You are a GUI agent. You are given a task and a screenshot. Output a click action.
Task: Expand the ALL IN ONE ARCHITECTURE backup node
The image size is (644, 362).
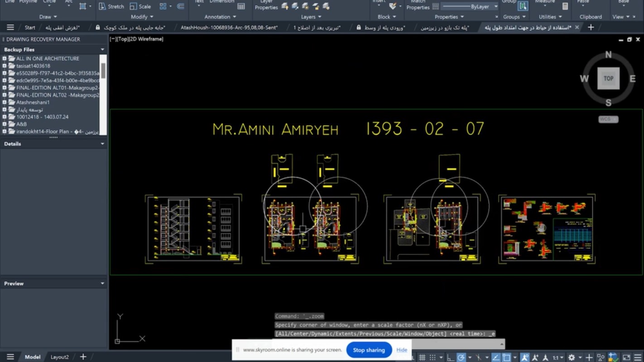click(x=5, y=59)
